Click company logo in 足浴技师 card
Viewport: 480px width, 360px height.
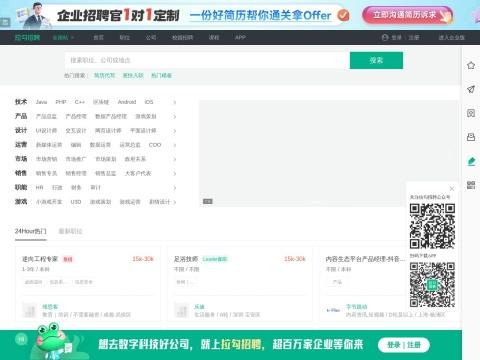(182, 310)
